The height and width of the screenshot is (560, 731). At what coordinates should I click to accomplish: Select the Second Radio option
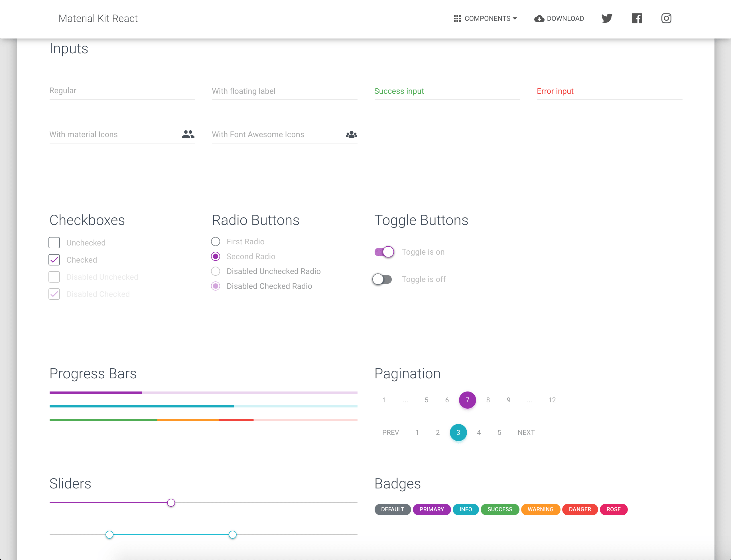[x=216, y=256]
